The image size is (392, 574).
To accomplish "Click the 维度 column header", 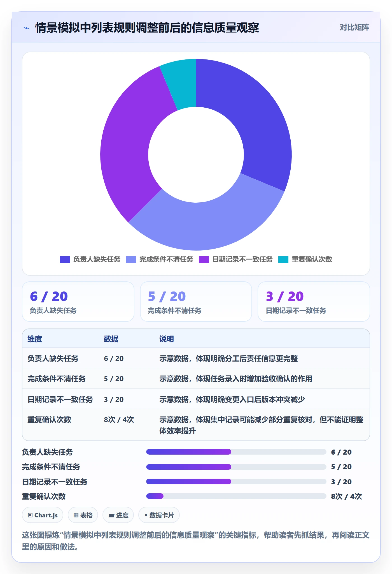I will pyautogui.click(x=35, y=339).
